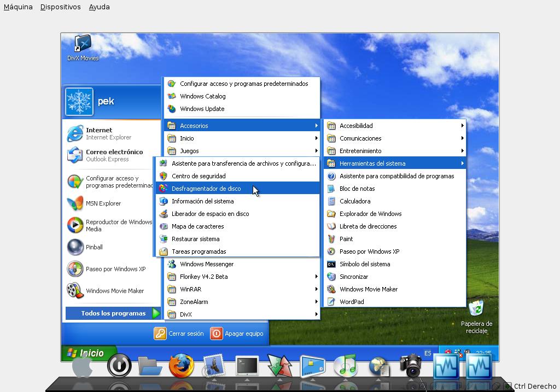This screenshot has width=560, height=392.
Task: Select Desfragmentador de disco
Action: [206, 189]
